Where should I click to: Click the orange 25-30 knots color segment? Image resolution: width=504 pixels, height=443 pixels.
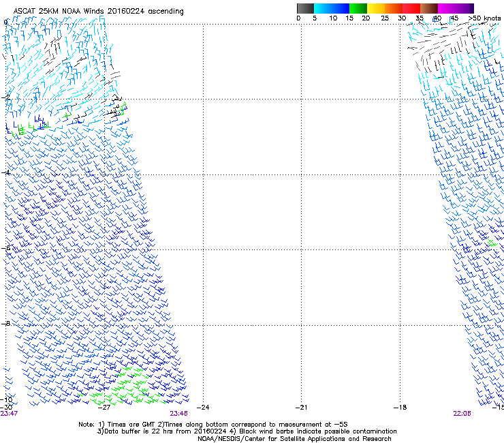coord(394,8)
